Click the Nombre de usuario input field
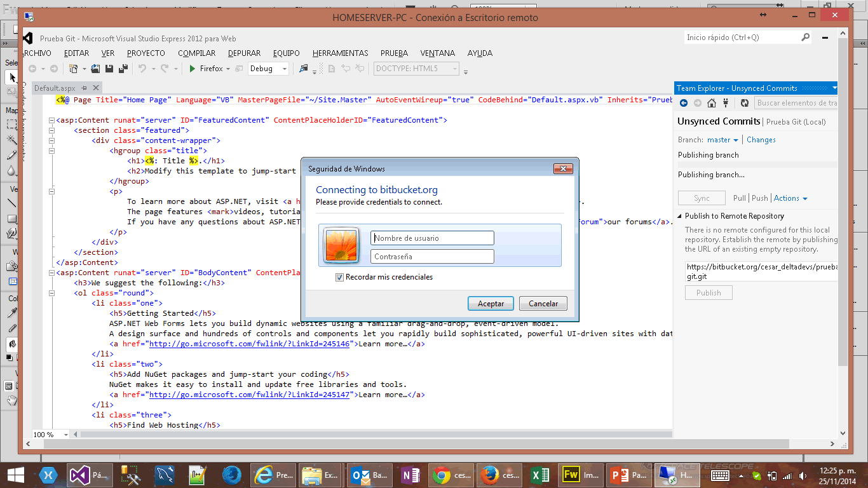This screenshot has height=488, width=868. pyautogui.click(x=432, y=238)
